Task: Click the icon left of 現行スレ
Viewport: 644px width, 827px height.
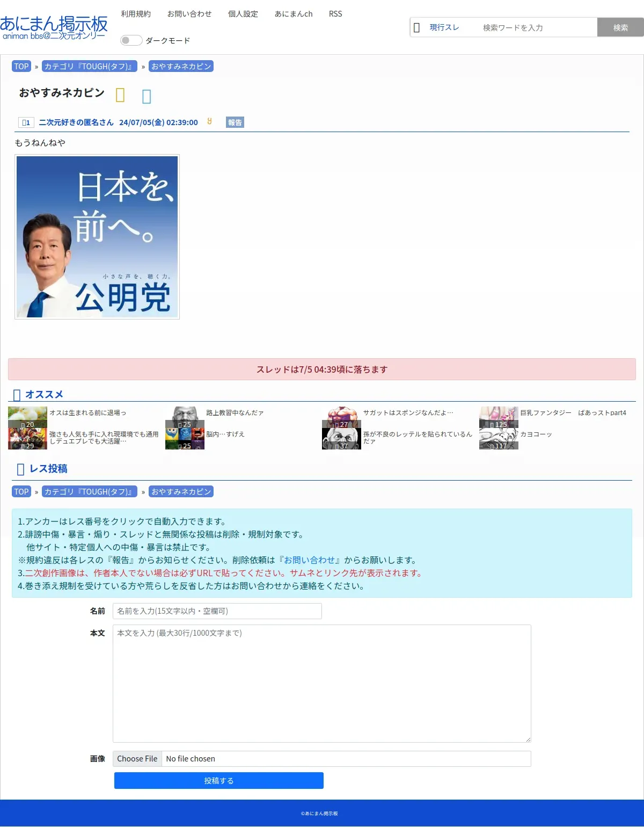Action: pos(416,27)
